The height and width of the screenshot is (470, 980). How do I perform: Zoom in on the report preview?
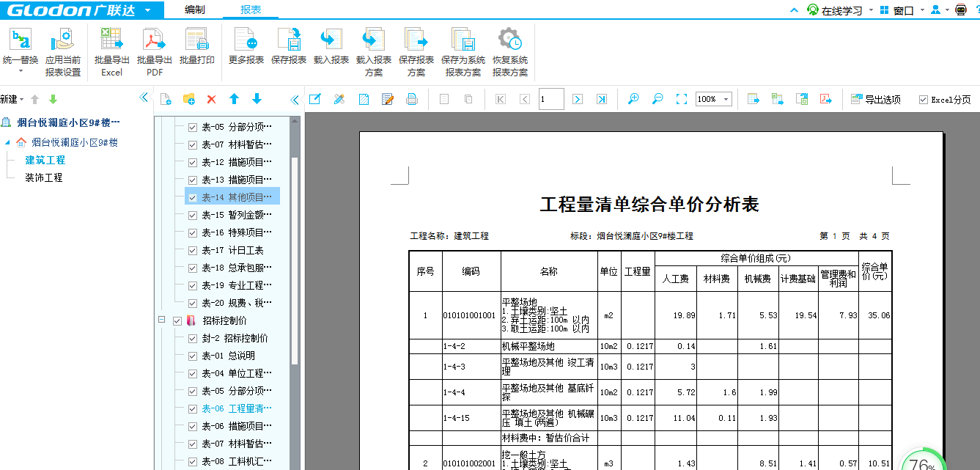634,99
